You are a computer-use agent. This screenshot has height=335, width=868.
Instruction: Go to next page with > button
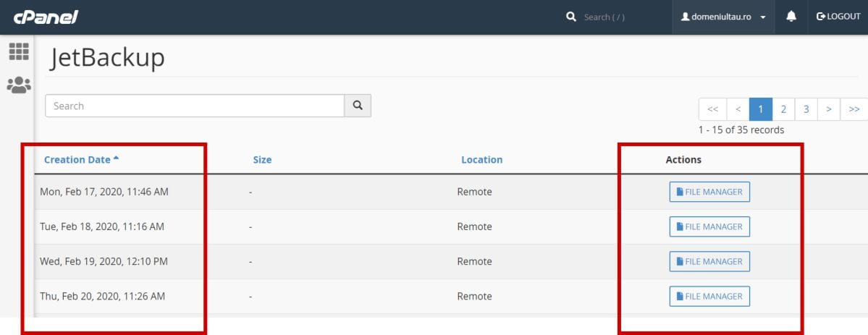click(829, 109)
